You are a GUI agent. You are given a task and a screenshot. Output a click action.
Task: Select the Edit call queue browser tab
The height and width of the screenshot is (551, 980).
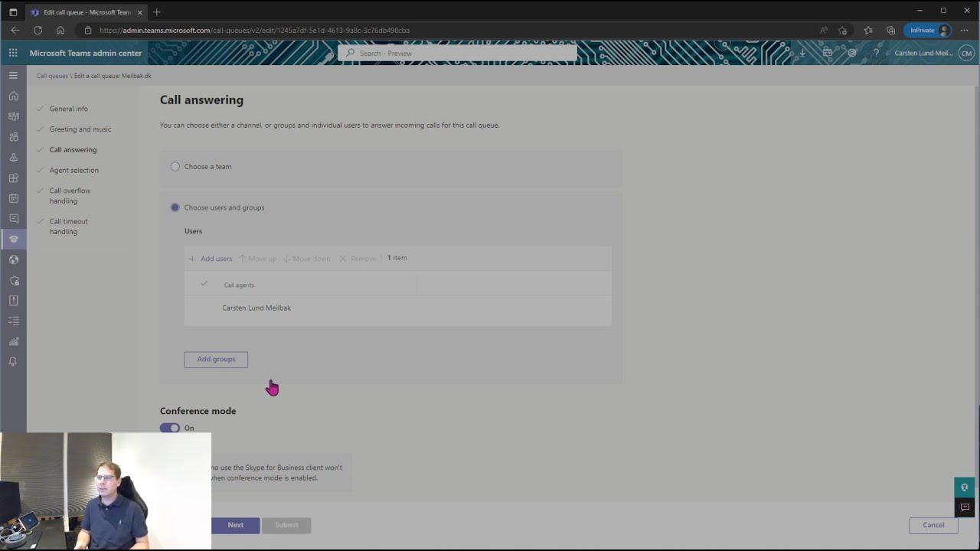86,12
